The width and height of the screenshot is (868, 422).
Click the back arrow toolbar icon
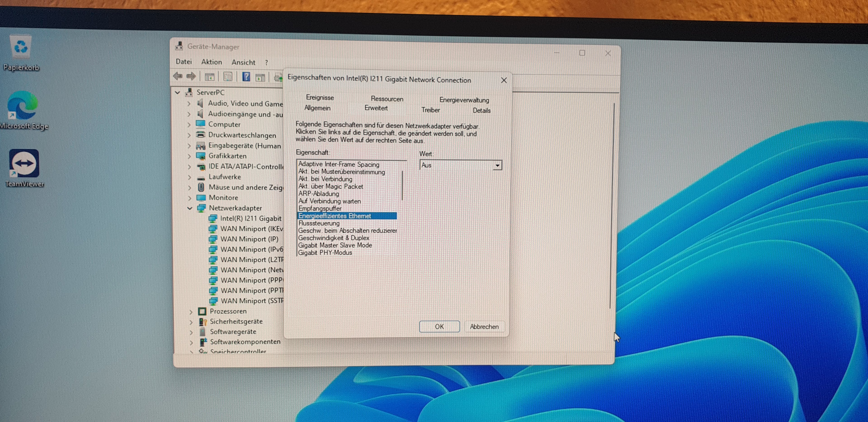[x=178, y=76]
